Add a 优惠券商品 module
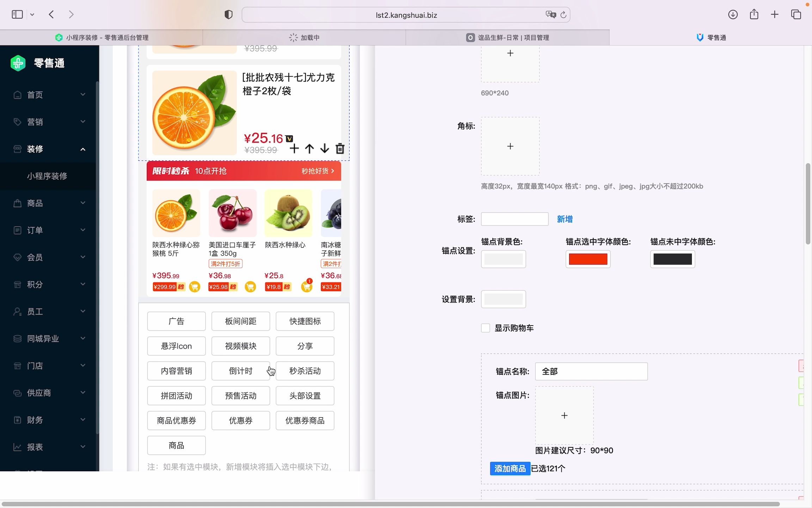The height and width of the screenshot is (508, 812). (x=305, y=421)
